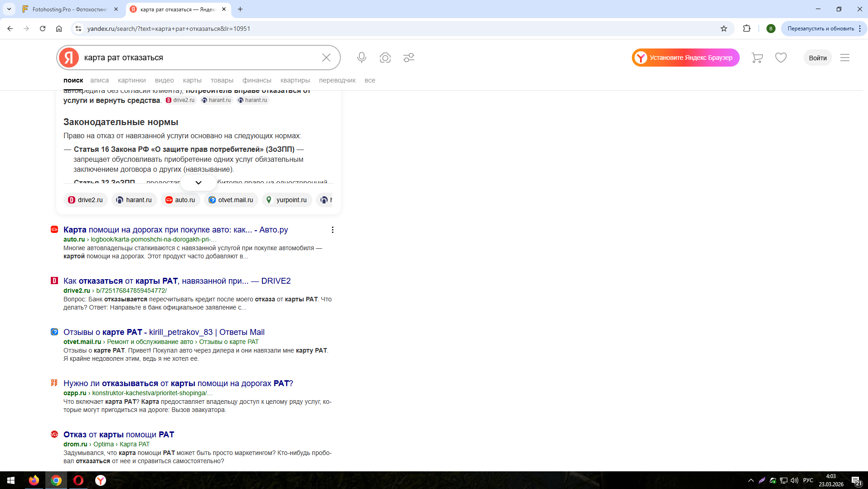868x489 pixels.
Task: Open Отзывы о карте РАТ Ответы Mail result
Action: 164,332
